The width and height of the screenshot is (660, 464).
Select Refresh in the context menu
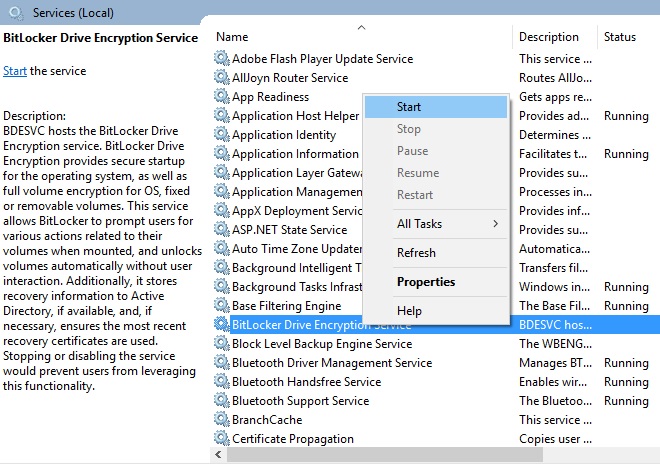click(x=416, y=253)
